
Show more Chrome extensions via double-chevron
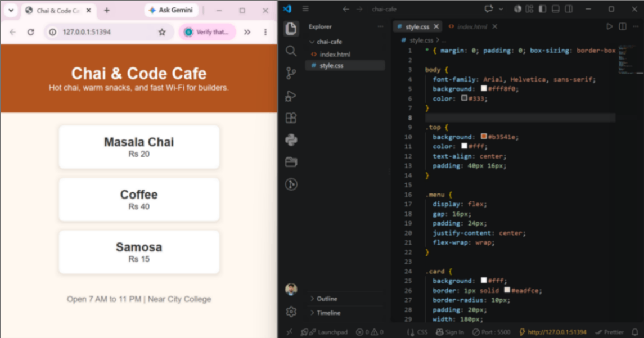coord(247,32)
